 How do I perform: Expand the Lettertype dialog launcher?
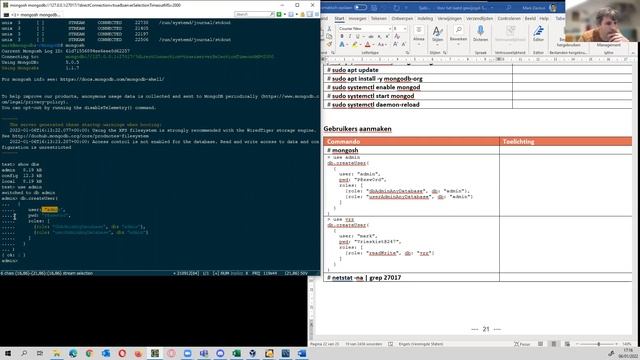407,53
